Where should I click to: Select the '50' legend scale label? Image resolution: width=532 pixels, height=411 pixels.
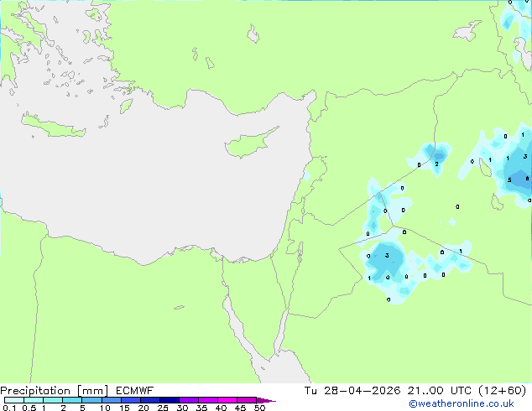coord(259,408)
